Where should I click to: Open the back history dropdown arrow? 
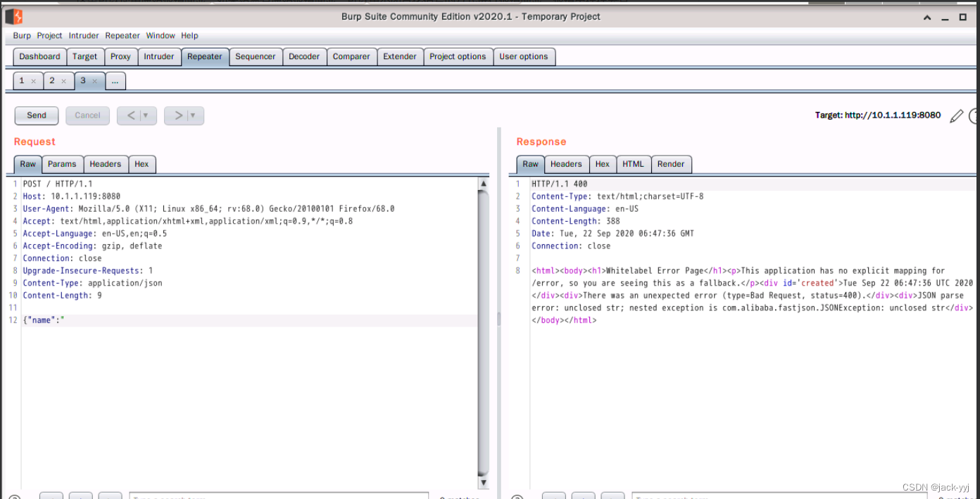click(146, 115)
